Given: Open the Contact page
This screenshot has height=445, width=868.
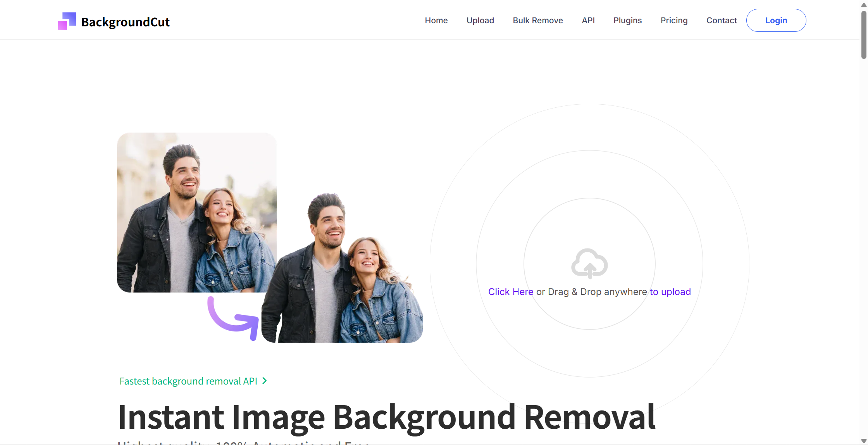Looking at the screenshot, I should point(721,21).
